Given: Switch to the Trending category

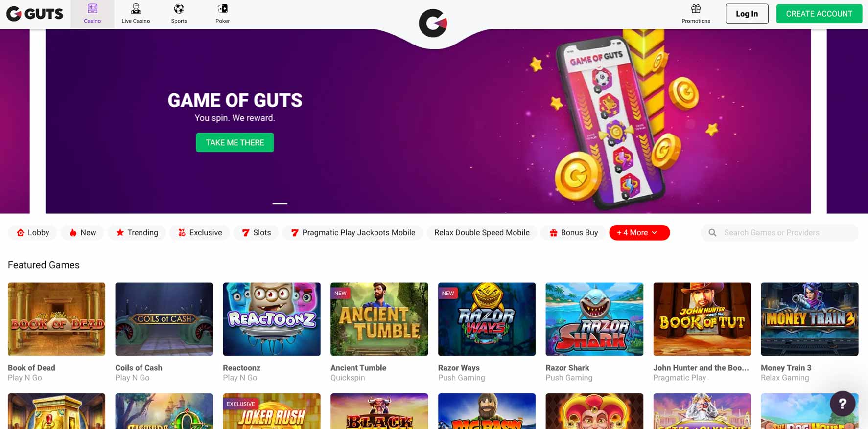Looking at the screenshot, I should pyautogui.click(x=137, y=233).
